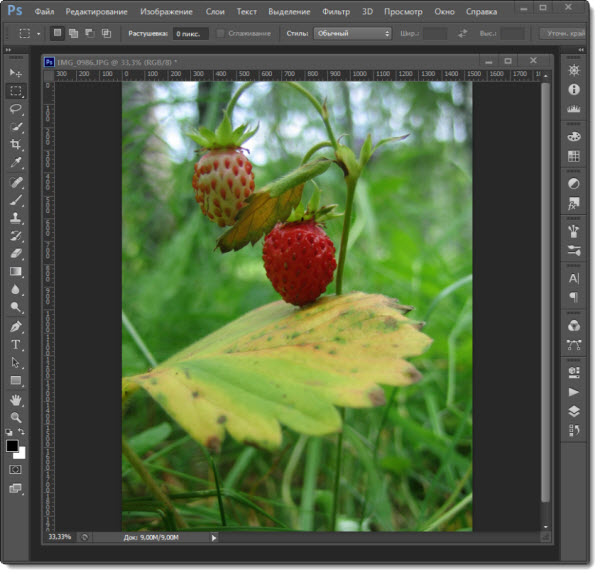Viewport: 600px width, 574px height.
Task: Enable Add to selection mode
Action: (x=73, y=33)
